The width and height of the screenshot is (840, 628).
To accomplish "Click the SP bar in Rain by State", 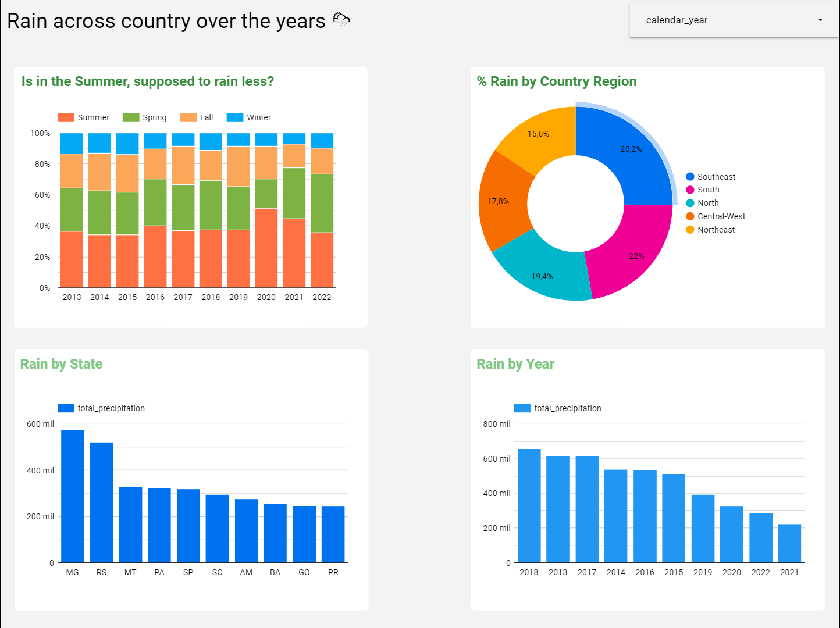I will 188,526.
